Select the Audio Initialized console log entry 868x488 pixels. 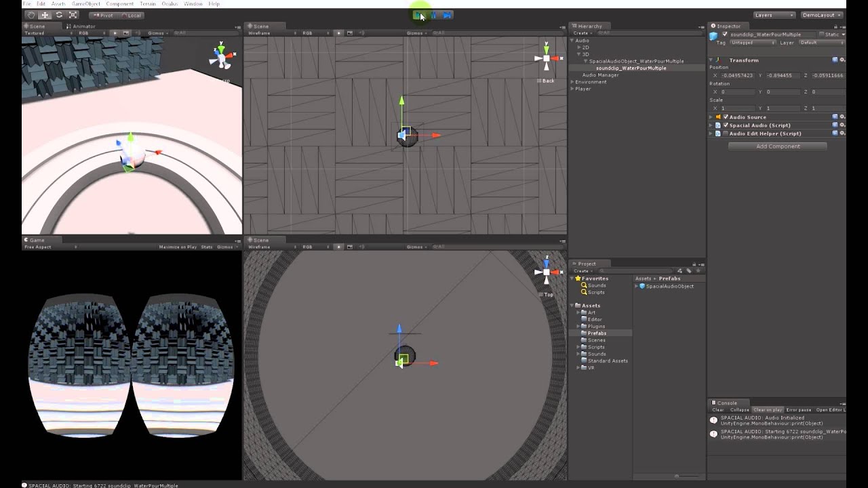click(776, 420)
